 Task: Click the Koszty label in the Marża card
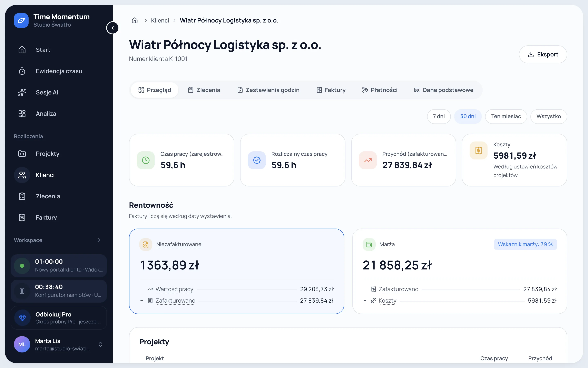click(387, 301)
